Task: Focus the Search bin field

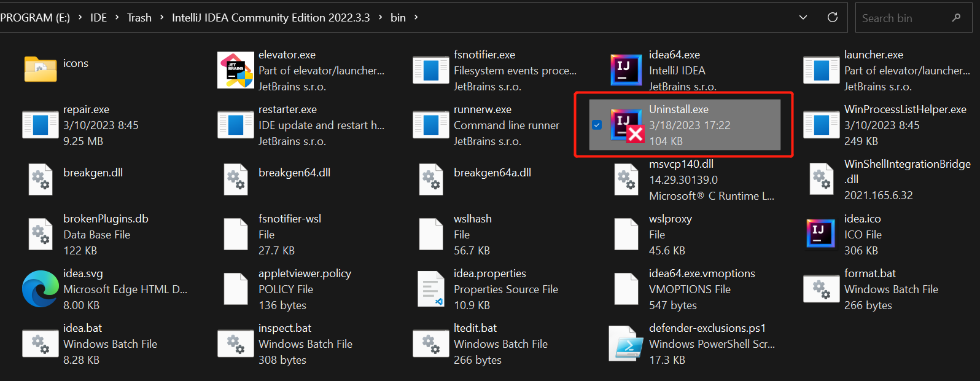Action: tap(914, 18)
